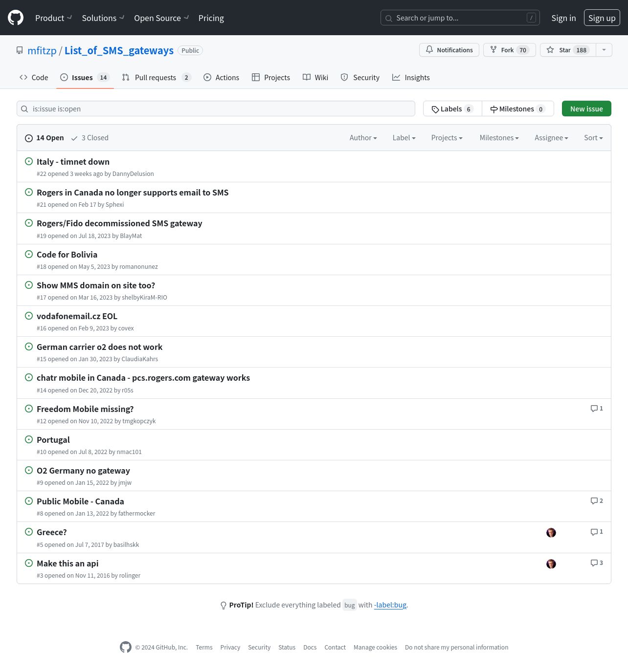Click open-issue icon beside vodafonemail.cz EOL

29,316
